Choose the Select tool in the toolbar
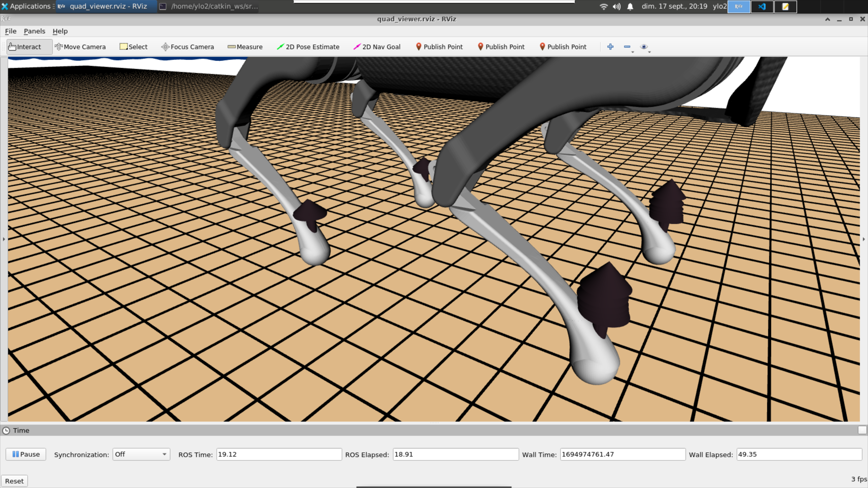Screen dimensions: 868x488 tap(133, 47)
